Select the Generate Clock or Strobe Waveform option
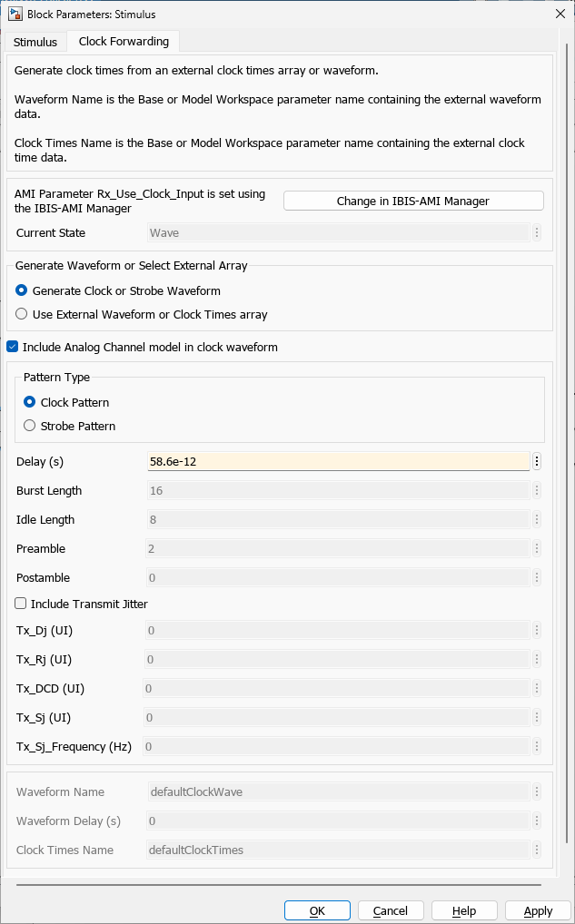The height and width of the screenshot is (924, 575). 22,291
